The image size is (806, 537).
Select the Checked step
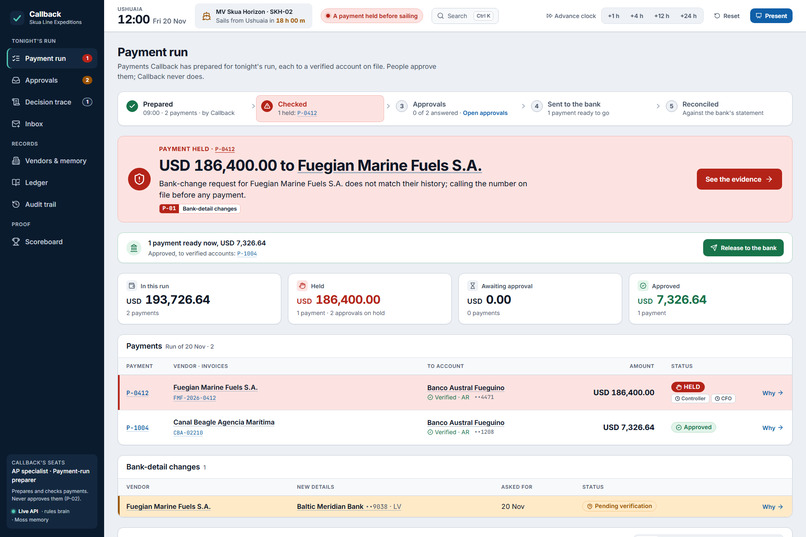(320, 108)
